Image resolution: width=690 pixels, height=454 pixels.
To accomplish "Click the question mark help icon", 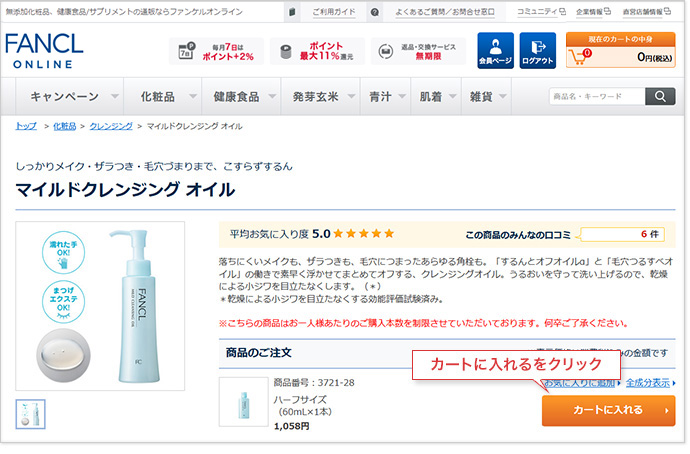I will pos(374,12).
